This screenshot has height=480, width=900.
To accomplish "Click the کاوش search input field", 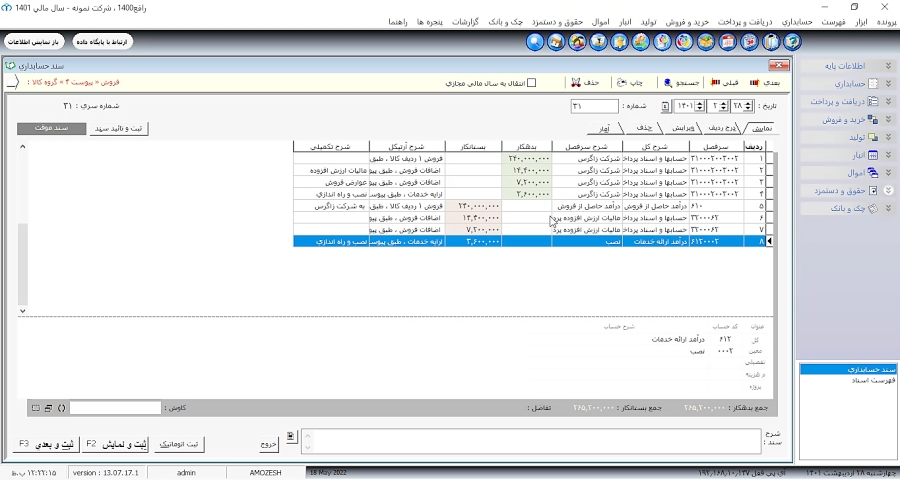I will [x=115, y=408].
